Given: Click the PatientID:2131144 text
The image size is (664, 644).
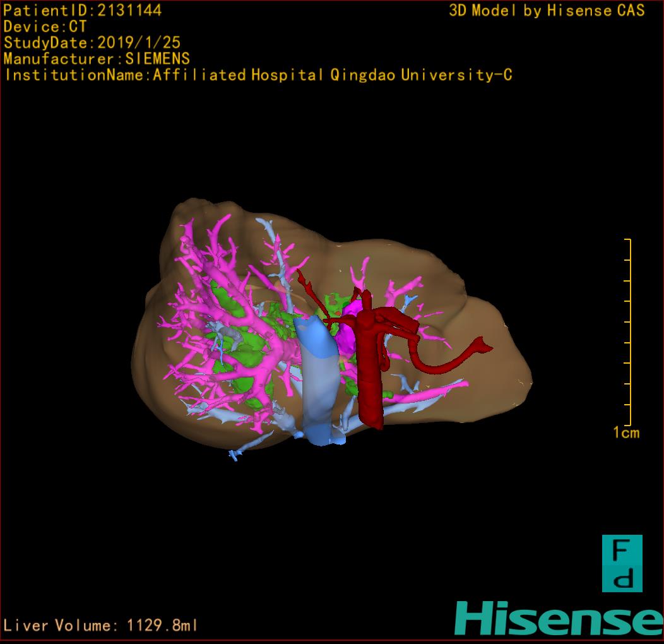Looking at the screenshot, I should (83, 10).
